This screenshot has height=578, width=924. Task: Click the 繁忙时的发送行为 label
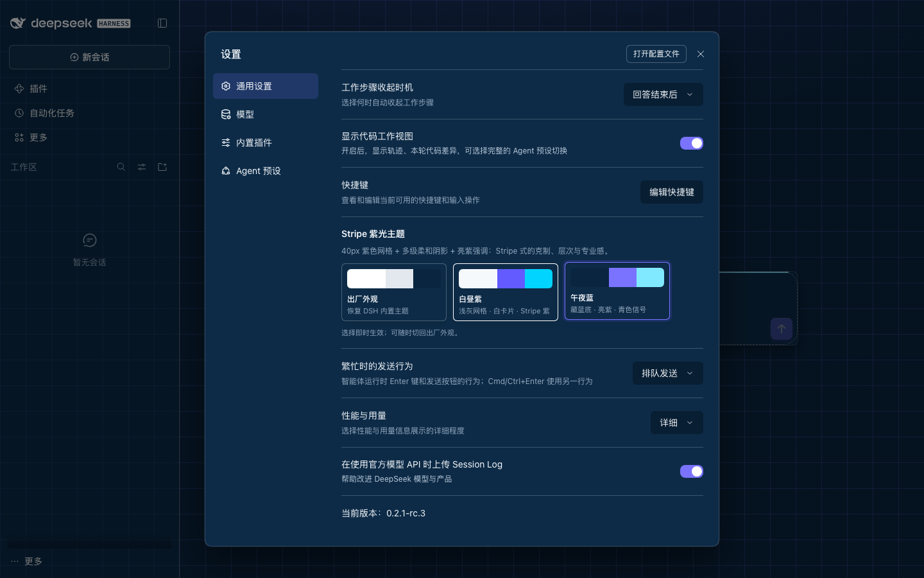click(377, 366)
